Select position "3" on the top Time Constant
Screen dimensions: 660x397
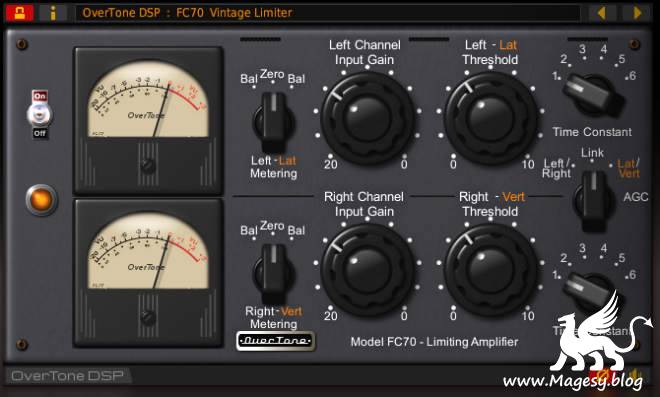[x=582, y=49]
